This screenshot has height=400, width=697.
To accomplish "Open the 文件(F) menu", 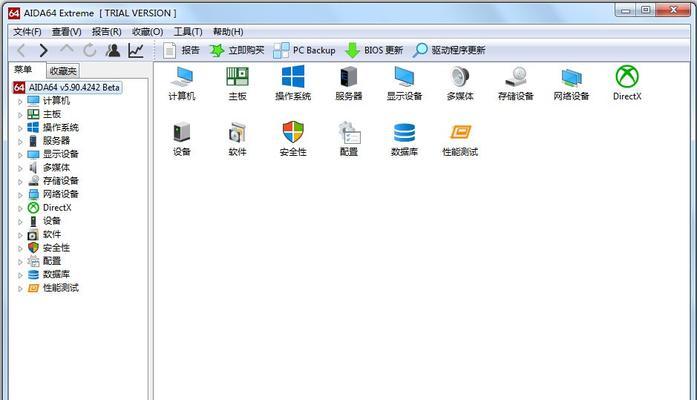I will 27,32.
